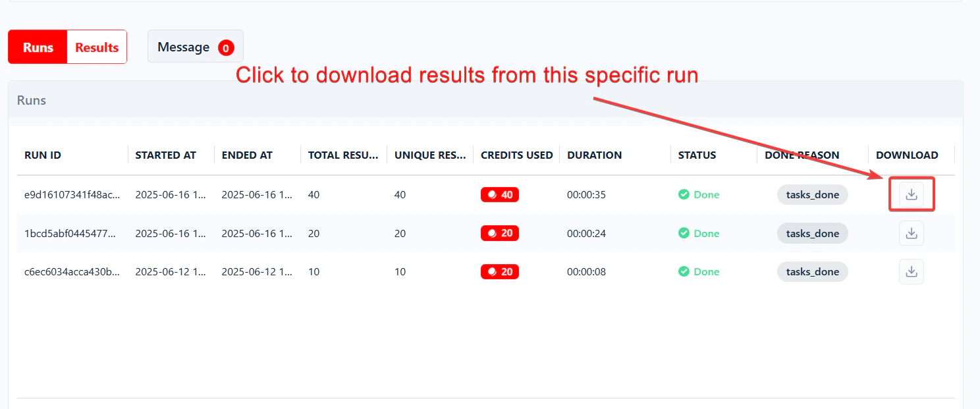This screenshot has width=980, height=409.
Task: Sort by DURATION column header
Action: (595, 155)
